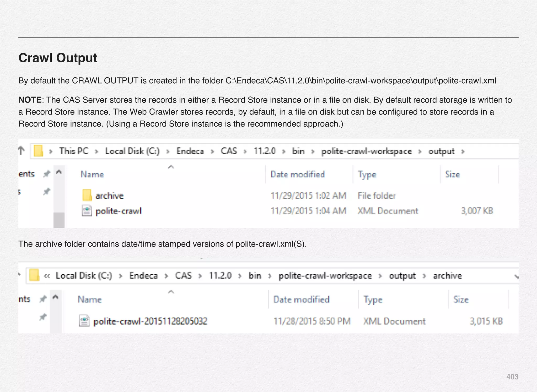Image resolution: width=537 pixels, height=392 pixels.
Task: Click 'nts' quick access item in the archive window
Action: (24, 299)
